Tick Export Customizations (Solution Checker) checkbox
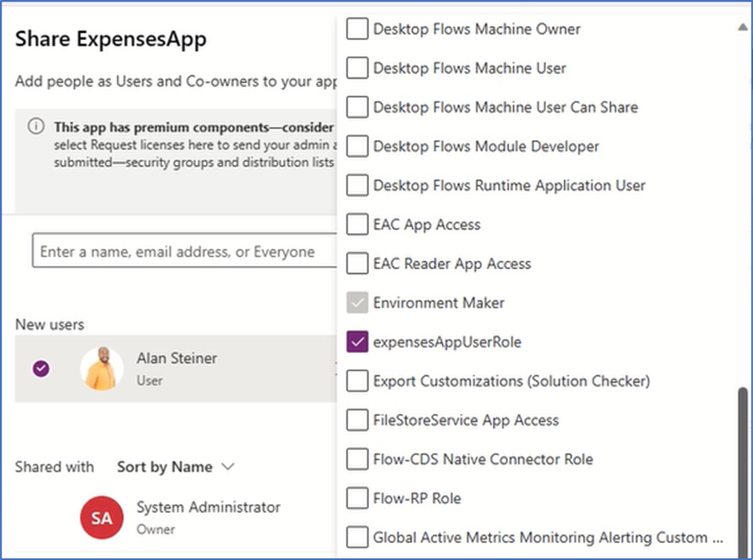The width and height of the screenshot is (753, 560). [357, 381]
